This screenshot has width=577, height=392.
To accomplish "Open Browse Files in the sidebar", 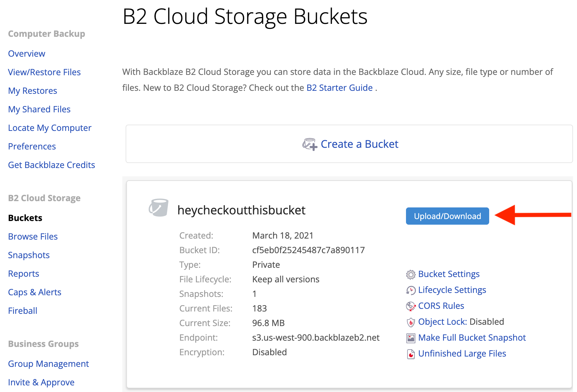I will [x=33, y=237].
